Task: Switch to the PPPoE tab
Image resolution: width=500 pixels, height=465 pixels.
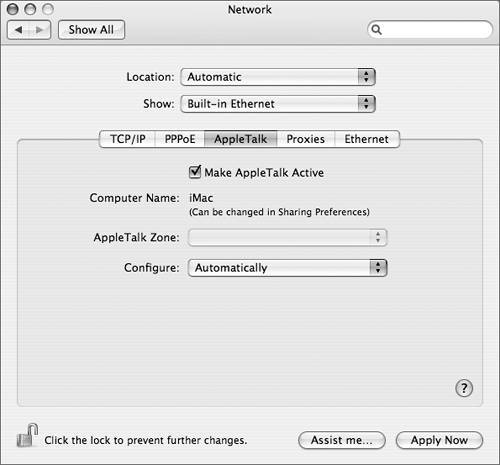Action: (180, 139)
